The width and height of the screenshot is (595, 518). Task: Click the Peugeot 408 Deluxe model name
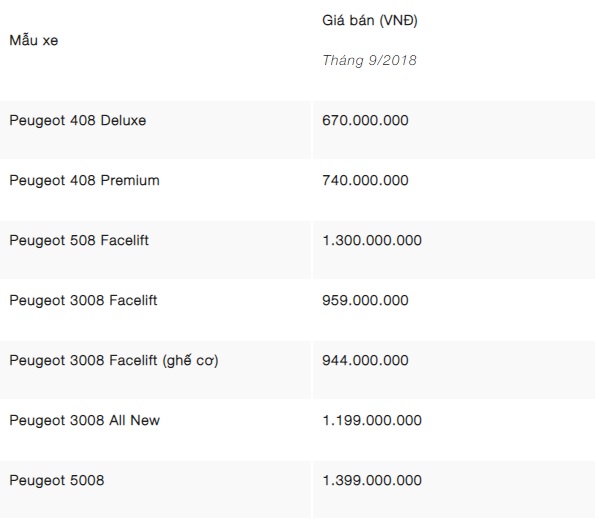coord(78,120)
